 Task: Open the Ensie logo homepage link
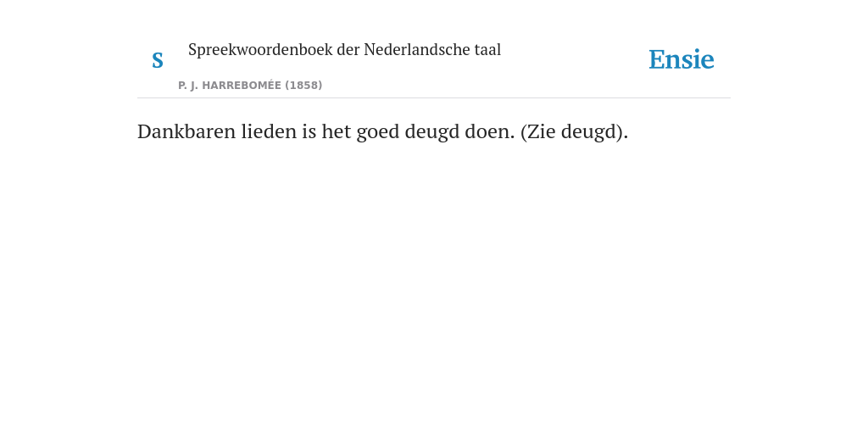click(x=682, y=59)
